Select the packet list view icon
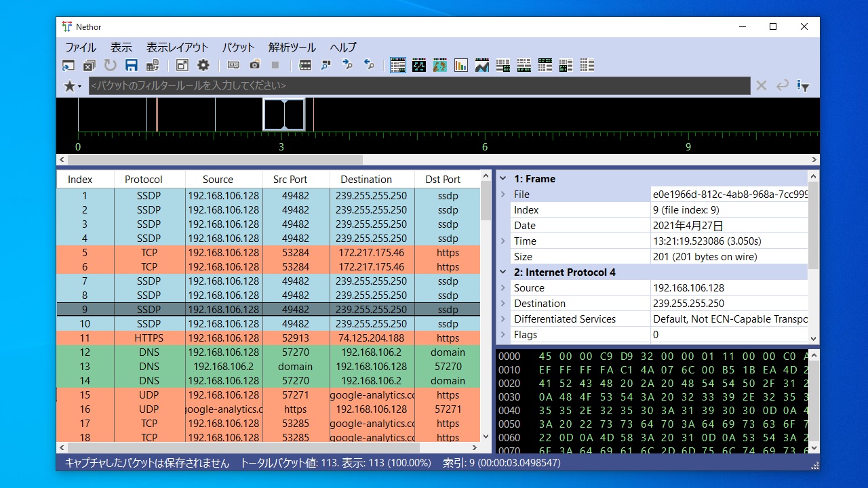The height and width of the screenshot is (488, 868). coord(398,65)
